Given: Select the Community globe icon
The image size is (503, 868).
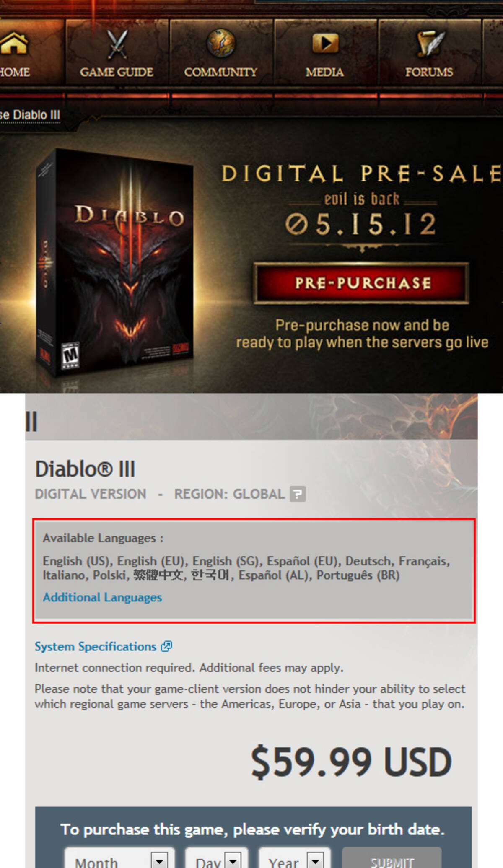Looking at the screenshot, I should tap(221, 43).
